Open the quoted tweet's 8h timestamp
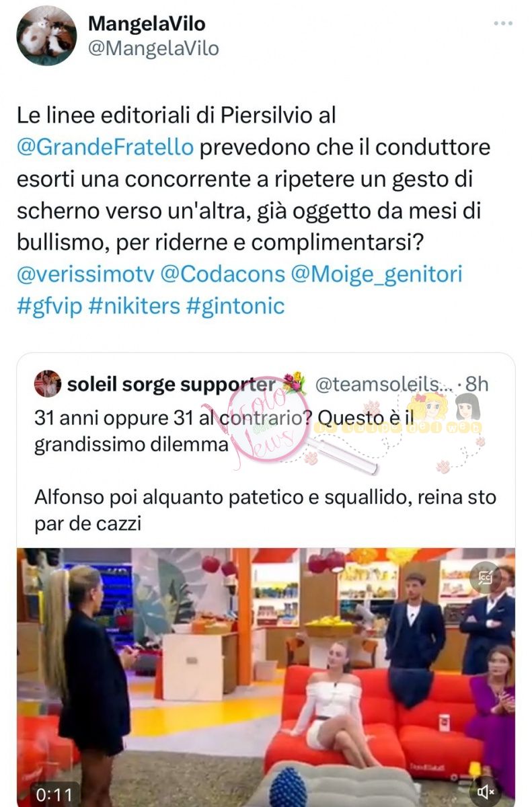Screen dimensions: 532x807 click(476, 384)
